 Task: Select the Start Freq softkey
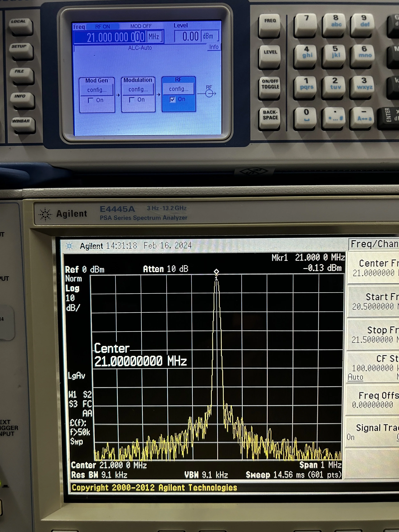click(x=374, y=301)
